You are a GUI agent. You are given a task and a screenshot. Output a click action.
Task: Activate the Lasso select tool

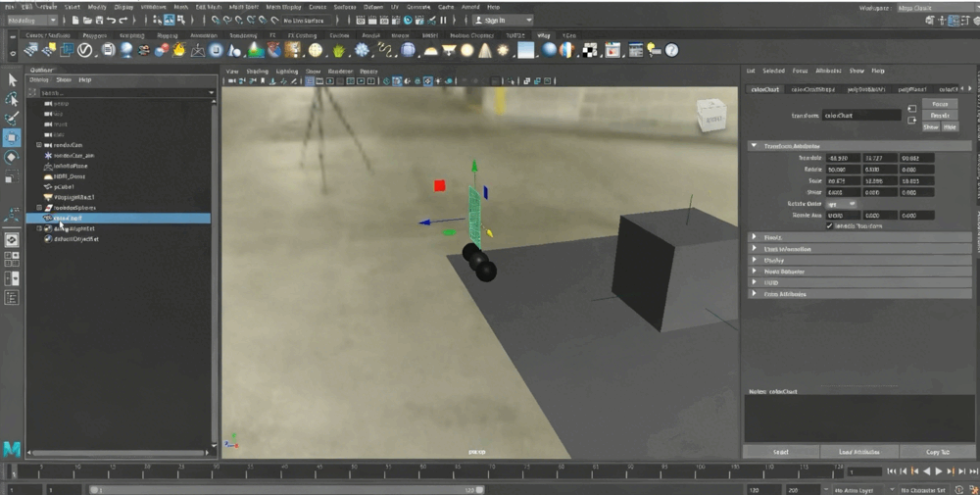(12, 99)
